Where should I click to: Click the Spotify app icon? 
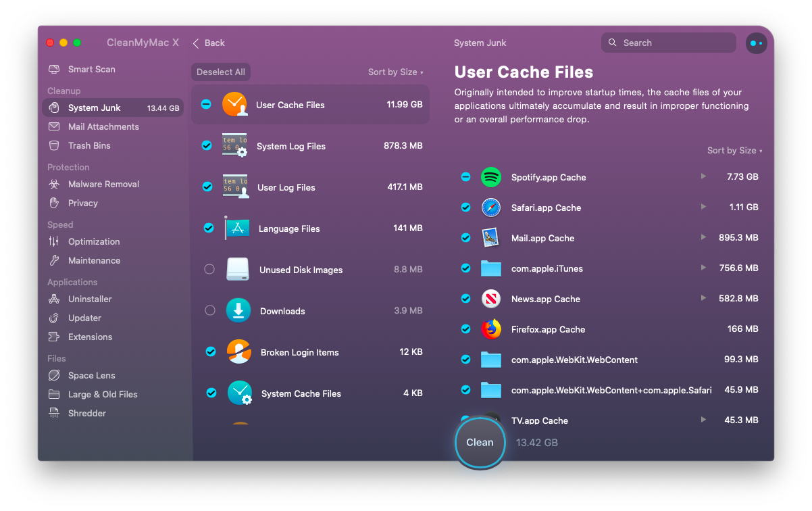point(491,177)
